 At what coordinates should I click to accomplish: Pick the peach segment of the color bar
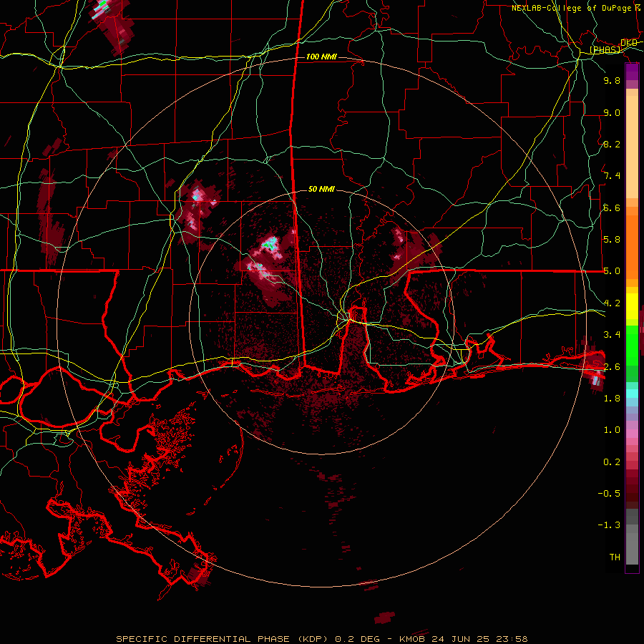[632, 148]
